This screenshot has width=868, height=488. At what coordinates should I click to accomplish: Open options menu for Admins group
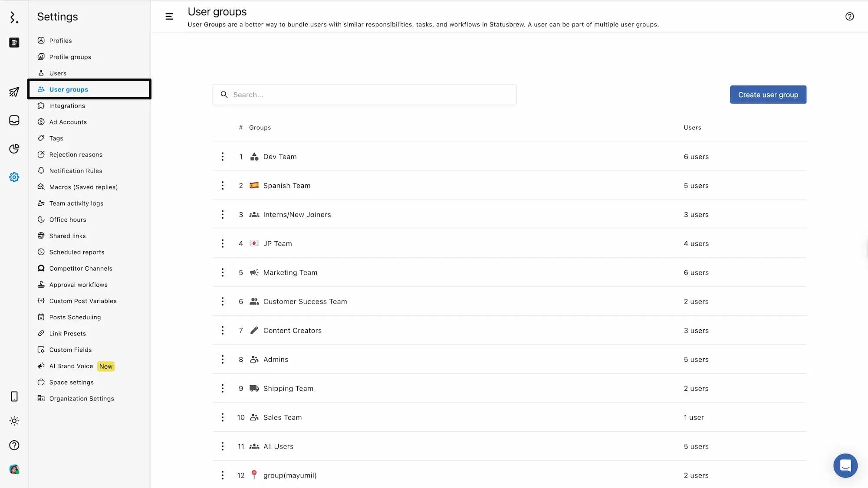[223, 359]
